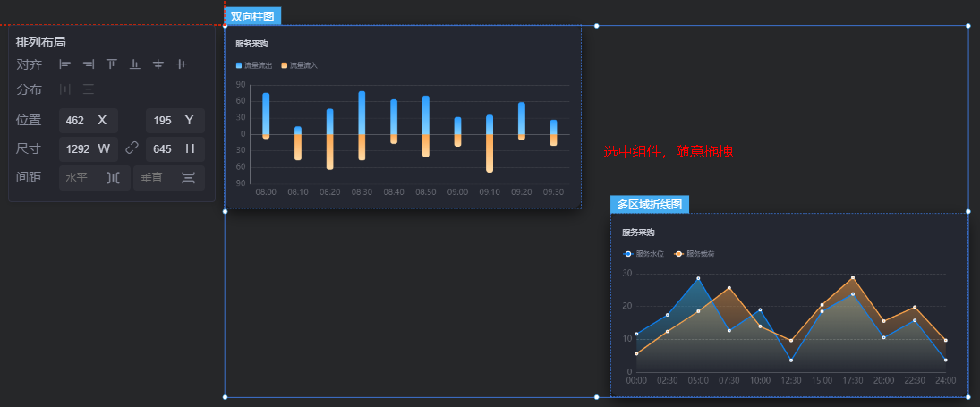The height and width of the screenshot is (407, 980).
Task: Click the 尺寸 row label
Action: (29, 149)
